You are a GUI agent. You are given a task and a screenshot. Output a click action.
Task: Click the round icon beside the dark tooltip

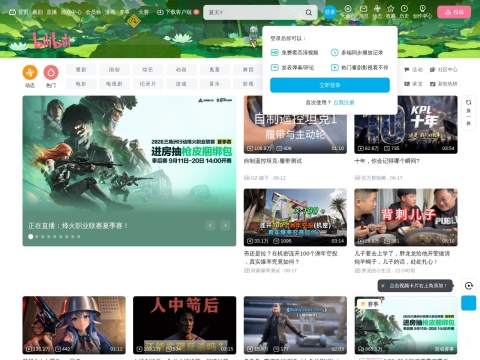coord(469,286)
